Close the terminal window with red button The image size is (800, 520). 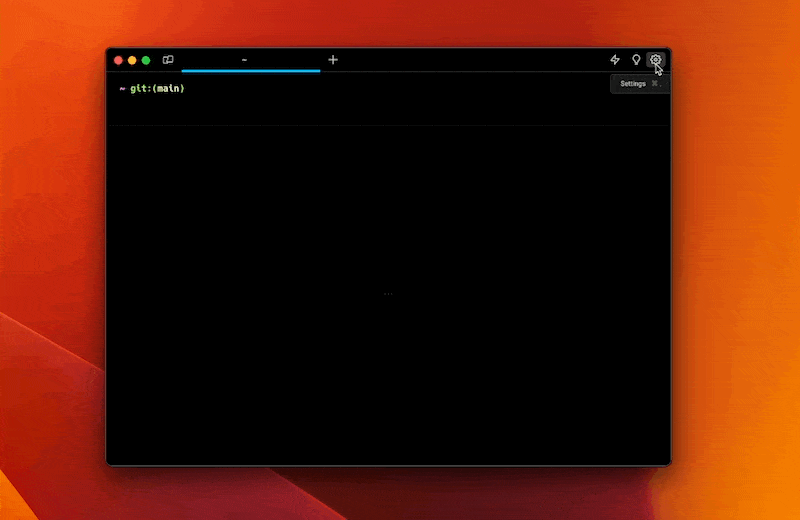[118, 60]
